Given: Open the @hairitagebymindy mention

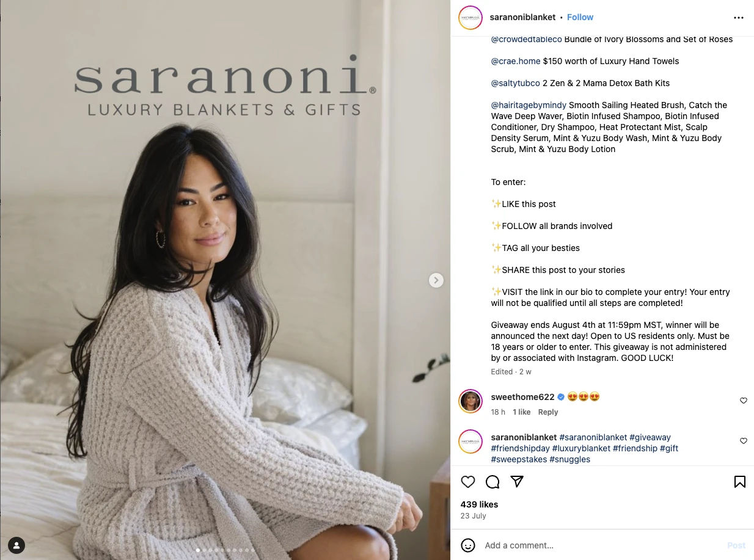Looking at the screenshot, I should pyautogui.click(x=529, y=105).
